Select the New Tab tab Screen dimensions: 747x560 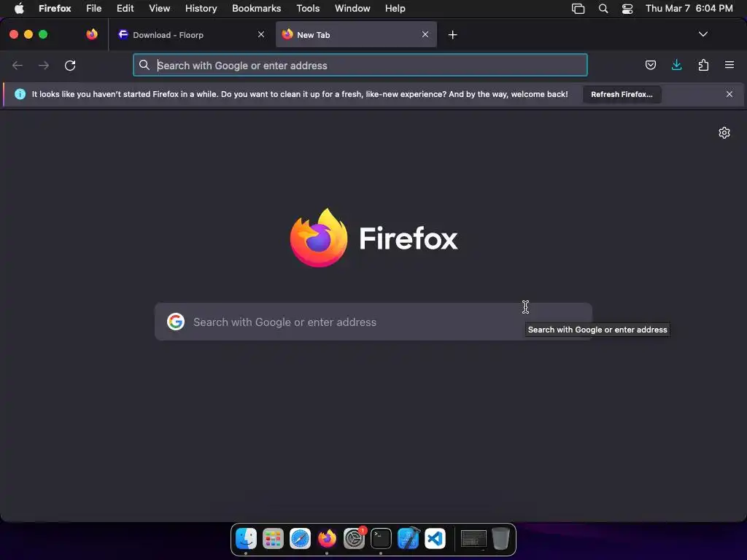tap(356, 34)
